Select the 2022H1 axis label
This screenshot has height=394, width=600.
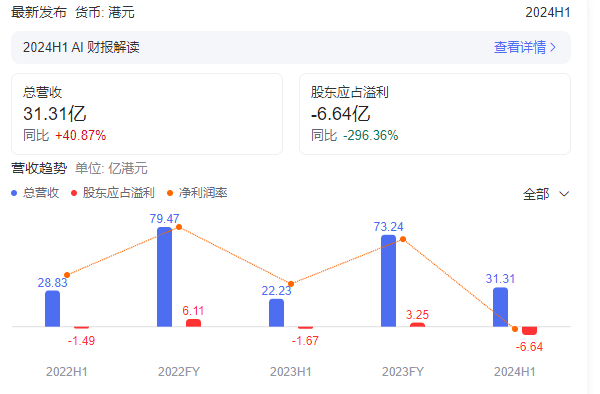pos(67,372)
